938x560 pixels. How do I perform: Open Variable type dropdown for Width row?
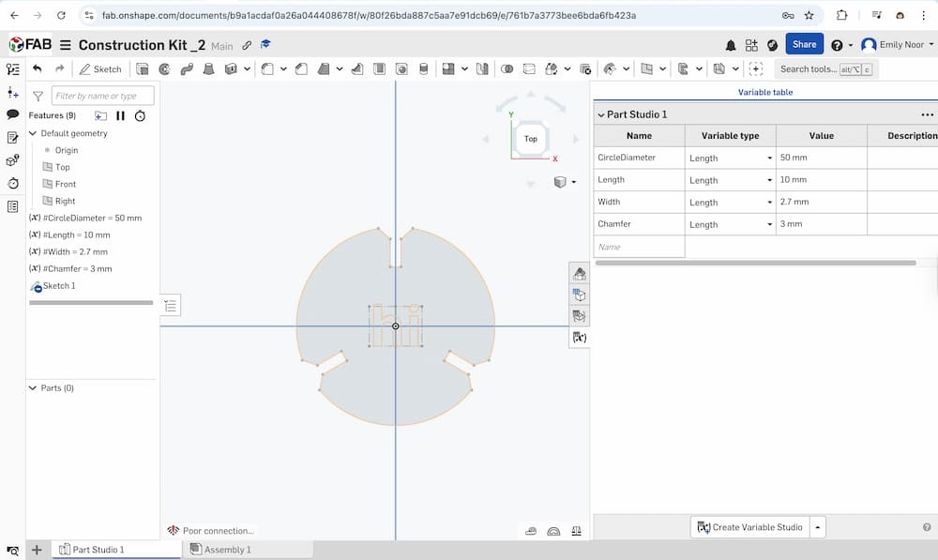pyautogui.click(x=769, y=203)
